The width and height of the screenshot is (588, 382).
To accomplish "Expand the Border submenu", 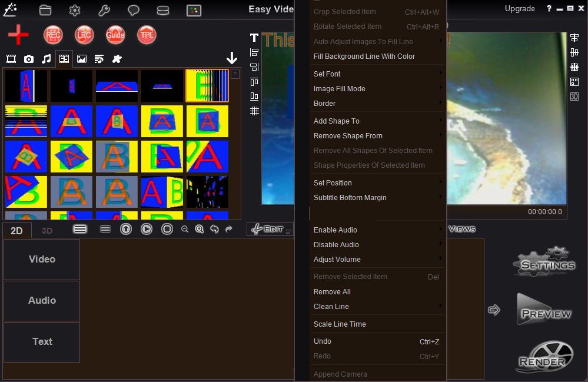I will point(378,104).
